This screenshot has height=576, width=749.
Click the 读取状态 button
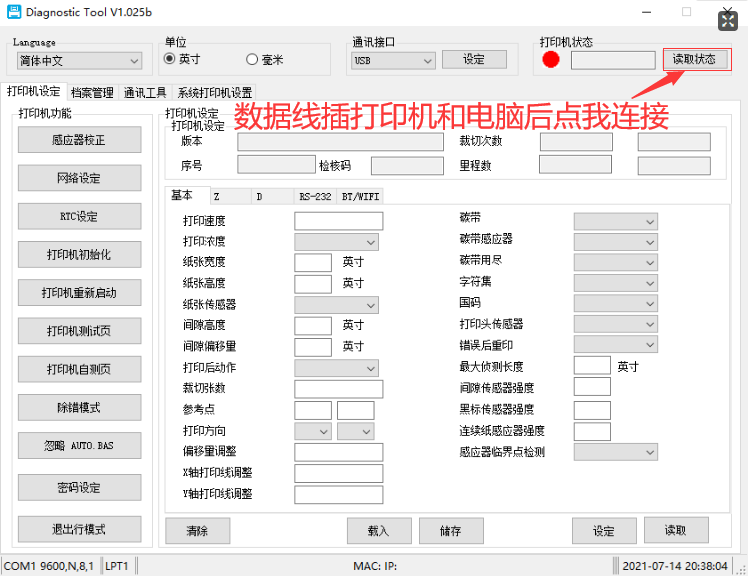[x=695, y=59]
